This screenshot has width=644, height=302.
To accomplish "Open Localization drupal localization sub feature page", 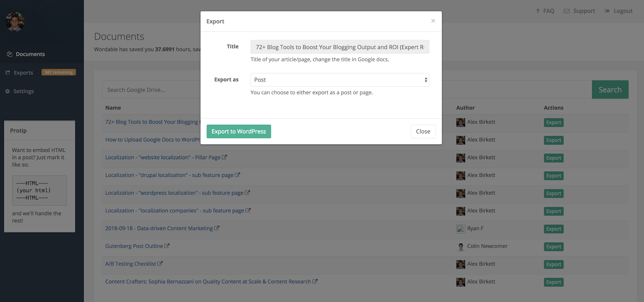I will tap(169, 175).
